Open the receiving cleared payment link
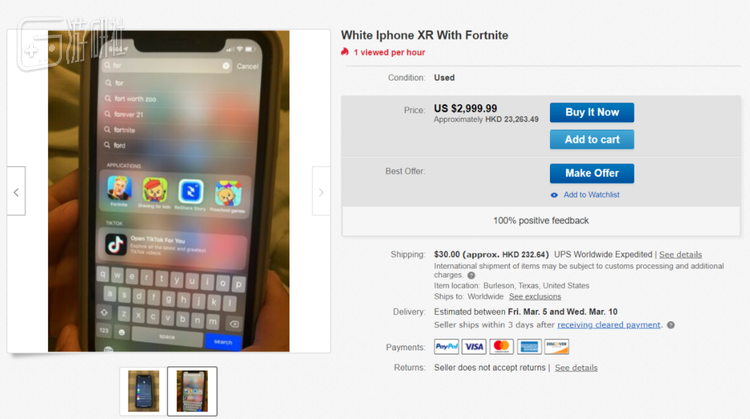The width and height of the screenshot is (750, 419). (608, 325)
